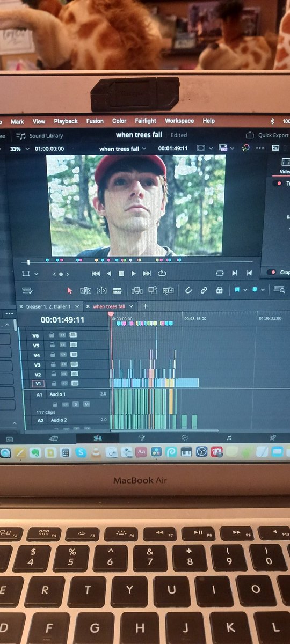The width and height of the screenshot is (290, 644).
Task: Open the Help menu
Action: [208, 121]
